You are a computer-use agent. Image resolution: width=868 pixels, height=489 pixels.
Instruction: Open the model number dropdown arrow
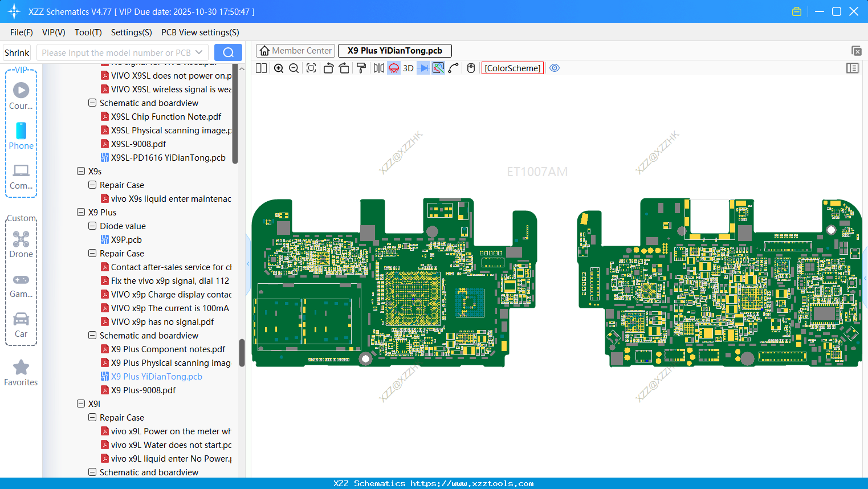(199, 52)
